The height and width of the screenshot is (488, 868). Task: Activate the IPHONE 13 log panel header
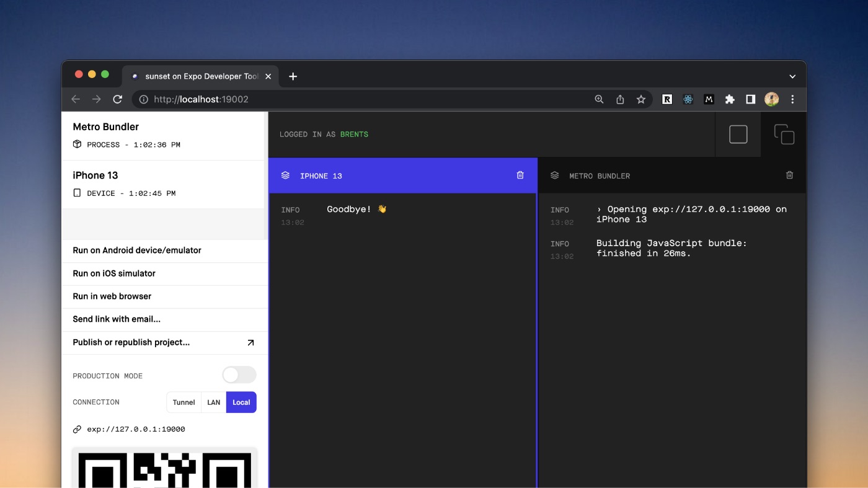pos(403,175)
